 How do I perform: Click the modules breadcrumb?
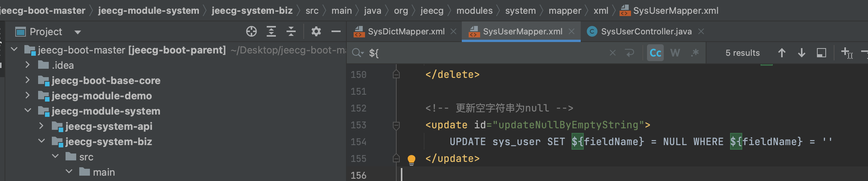474,10
